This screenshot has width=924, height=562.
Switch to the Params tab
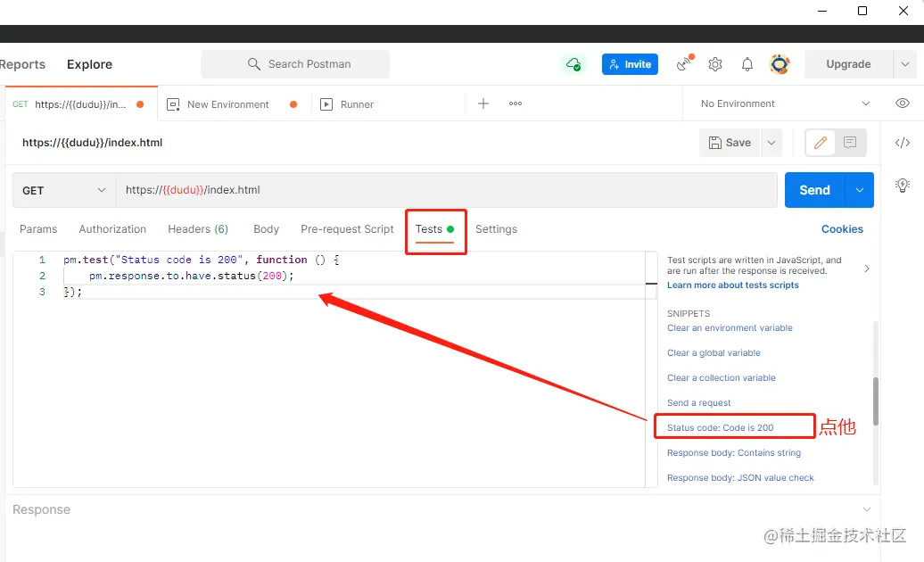coord(38,229)
